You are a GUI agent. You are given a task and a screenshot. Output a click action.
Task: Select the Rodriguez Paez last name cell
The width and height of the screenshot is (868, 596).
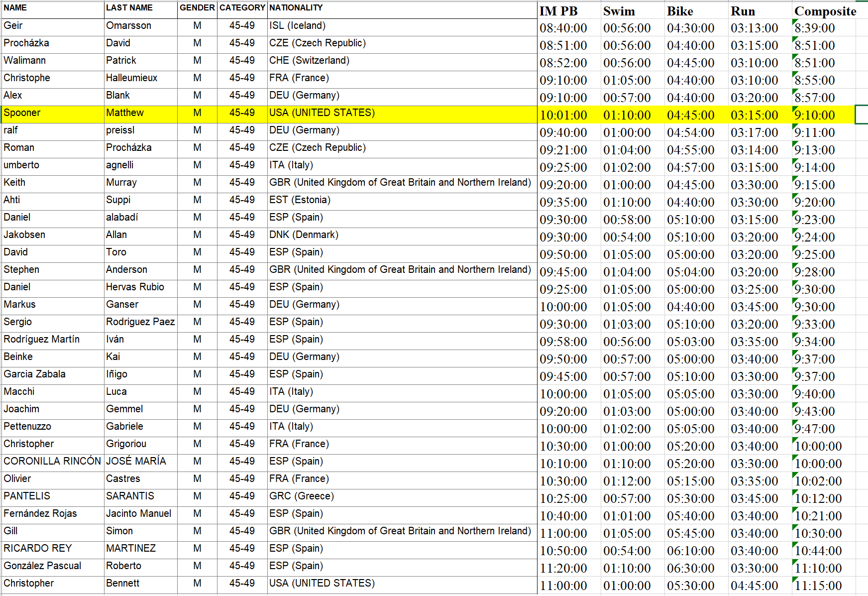tap(141, 324)
